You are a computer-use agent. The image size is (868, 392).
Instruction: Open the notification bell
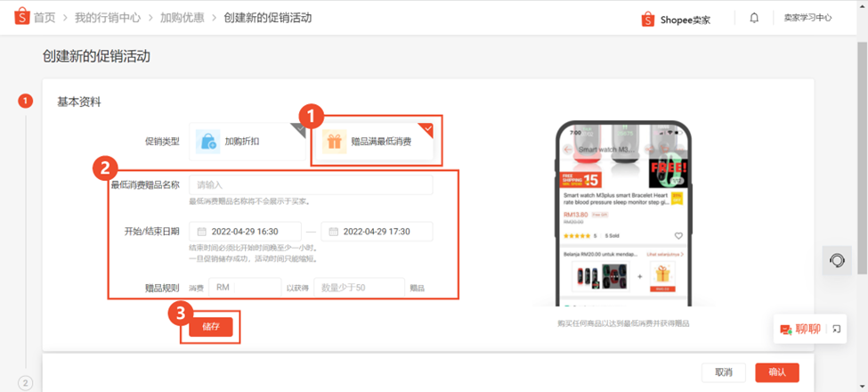[754, 18]
